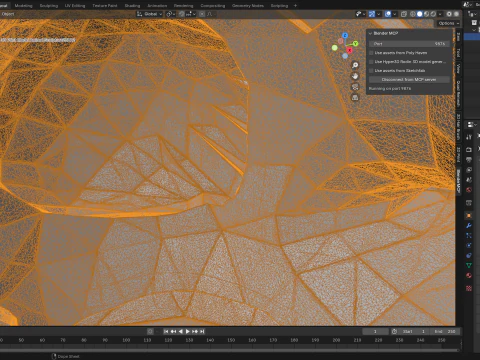Screen dimensions: 480x360
Task: Select material preview shading
Action: tap(426, 14)
